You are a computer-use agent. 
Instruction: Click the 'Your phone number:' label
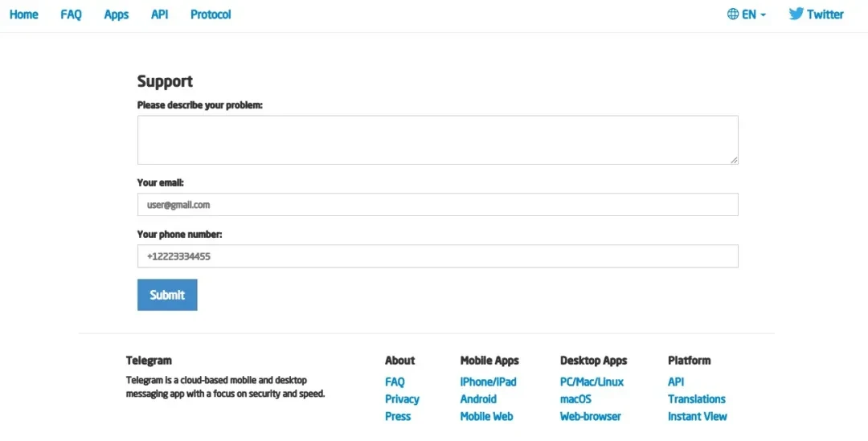(x=179, y=235)
